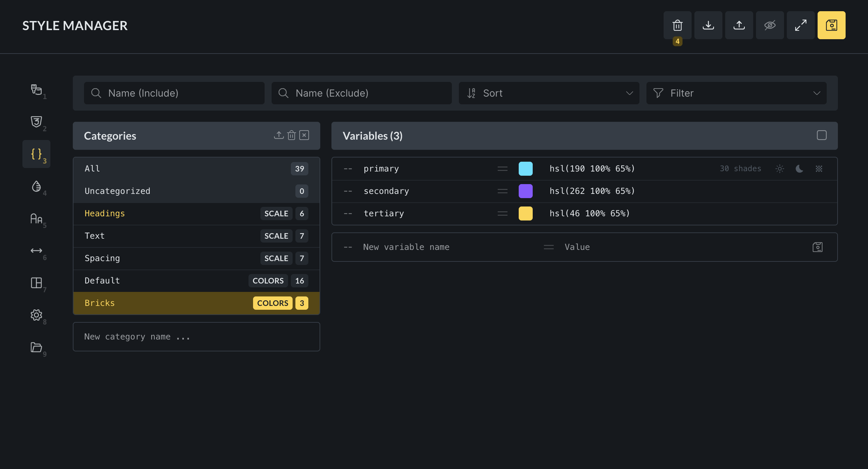The image size is (868, 469).
Task: Click the sun icon on primary row
Action: point(780,169)
